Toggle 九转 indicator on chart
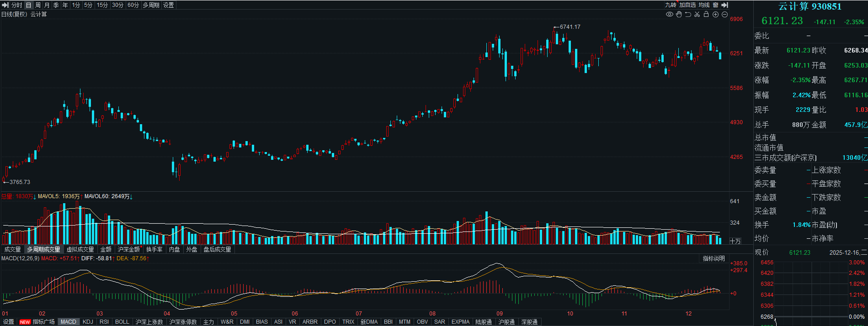This screenshot has width=868, height=326. pos(671,5)
